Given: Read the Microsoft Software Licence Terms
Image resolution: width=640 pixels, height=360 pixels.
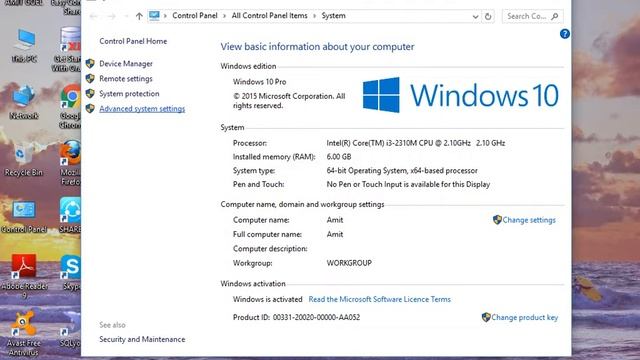Looking at the screenshot, I should [x=380, y=299].
